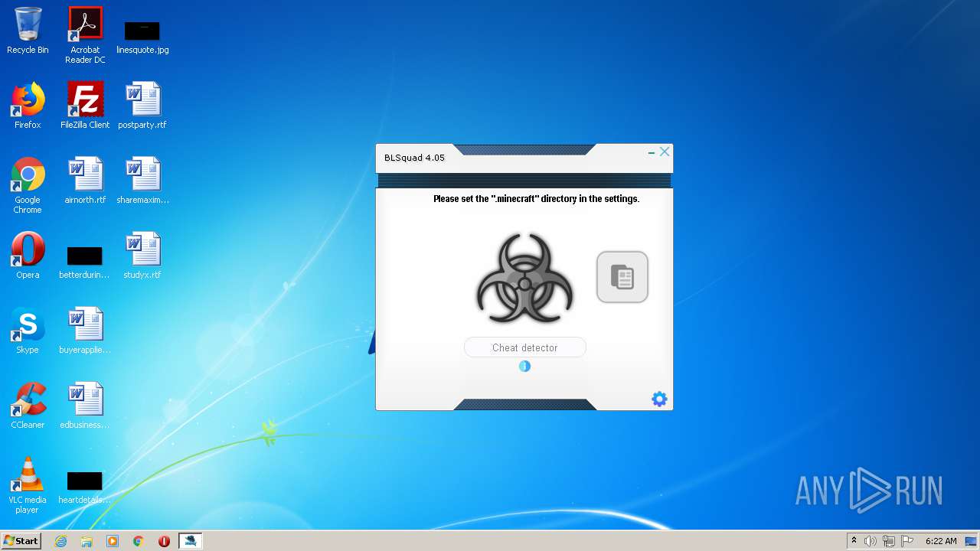Select Acrobat Reader DC shortcut
Image resolution: width=980 pixels, height=551 pixels.
pos(85,35)
